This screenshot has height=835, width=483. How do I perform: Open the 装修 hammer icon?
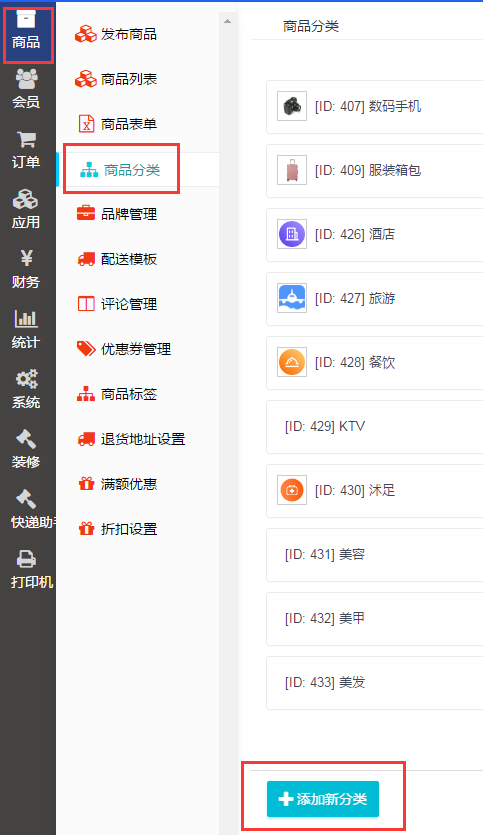(26, 439)
